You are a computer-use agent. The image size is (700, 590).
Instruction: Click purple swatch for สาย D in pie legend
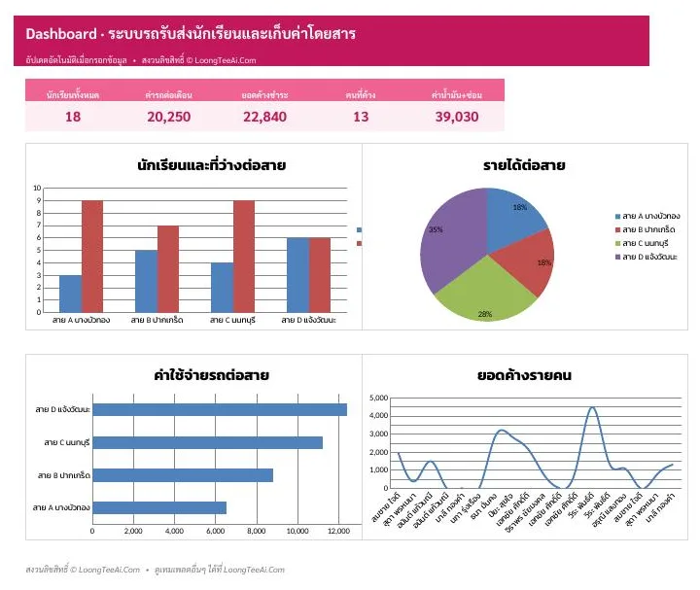point(618,257)
